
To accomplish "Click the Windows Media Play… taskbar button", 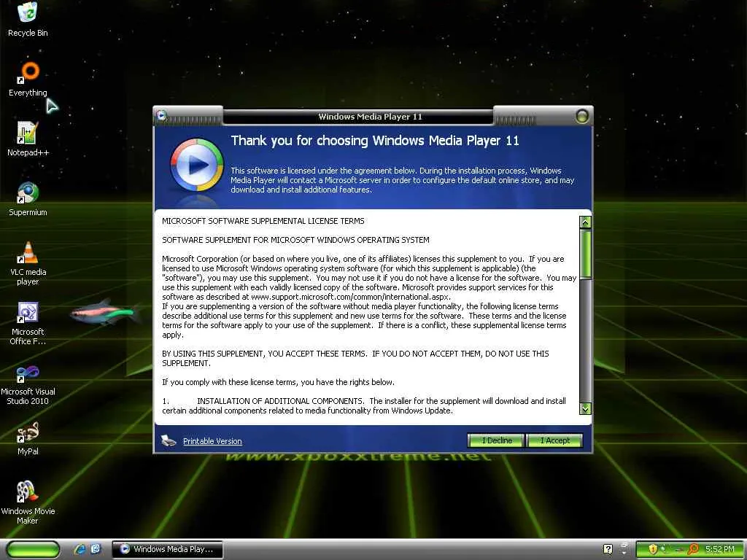I will coord(167,549).
